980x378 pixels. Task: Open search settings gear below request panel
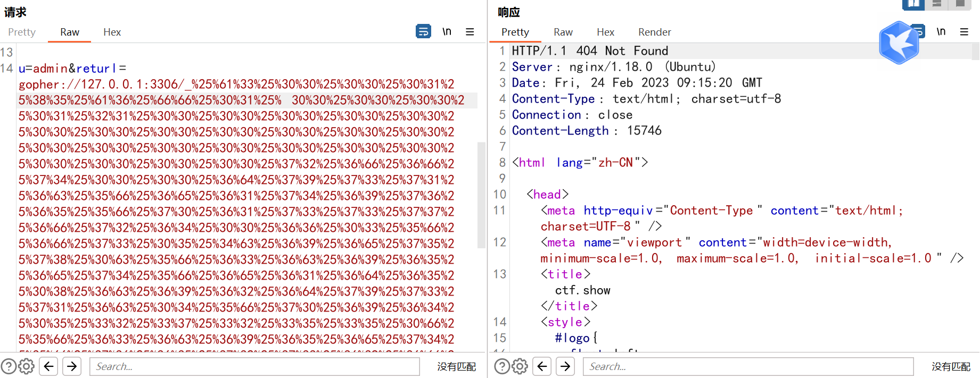point(27,366)
